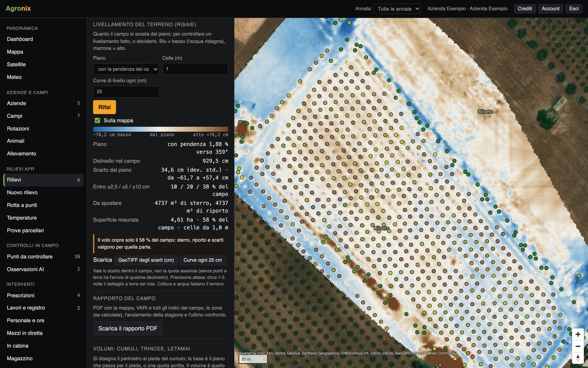This screenshot has width=588, height=368.
Task: Focus the Celle (m) input field
Action: coord(195,69)
